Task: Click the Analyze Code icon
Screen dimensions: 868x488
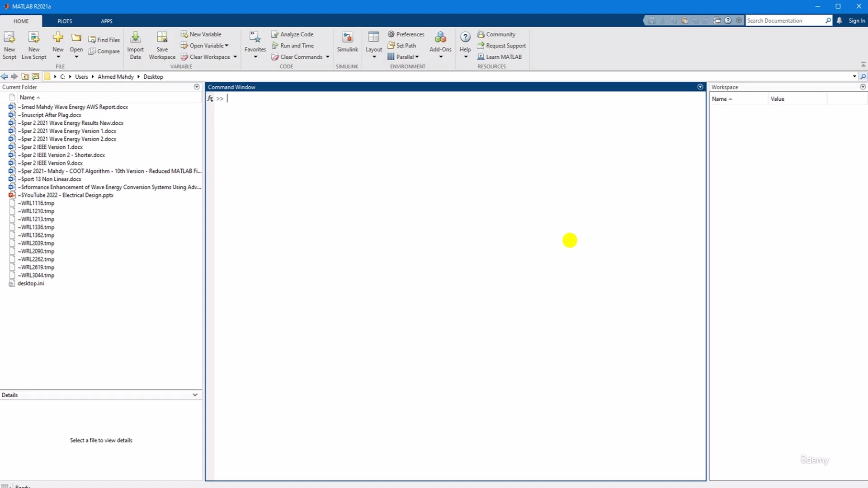Action: point(275,34)
